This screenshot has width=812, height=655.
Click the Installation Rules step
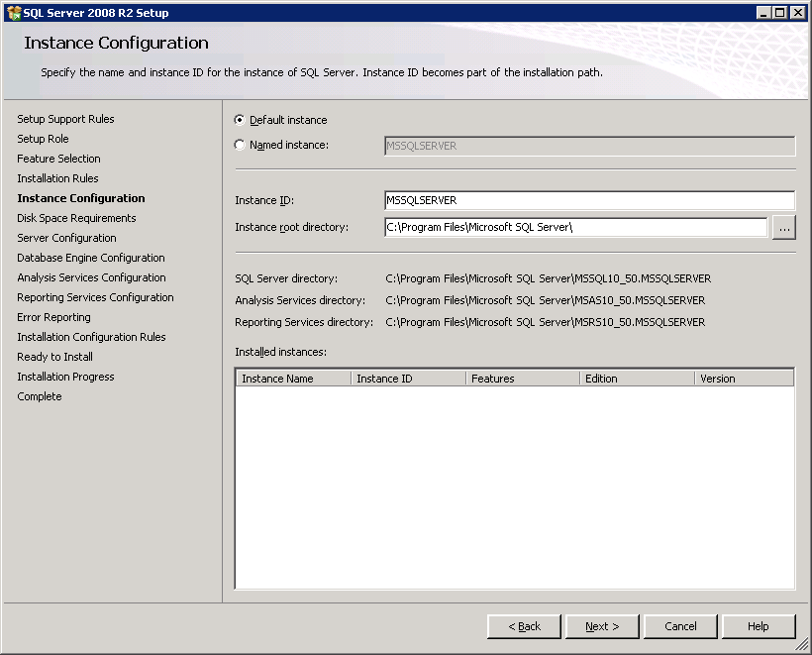click(58, 178)
